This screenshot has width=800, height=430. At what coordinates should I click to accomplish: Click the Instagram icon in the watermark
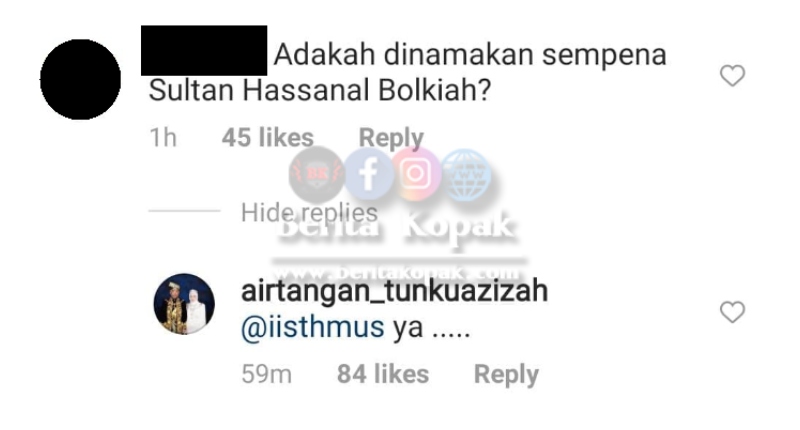pyautogui.click(x=416, y=173)
